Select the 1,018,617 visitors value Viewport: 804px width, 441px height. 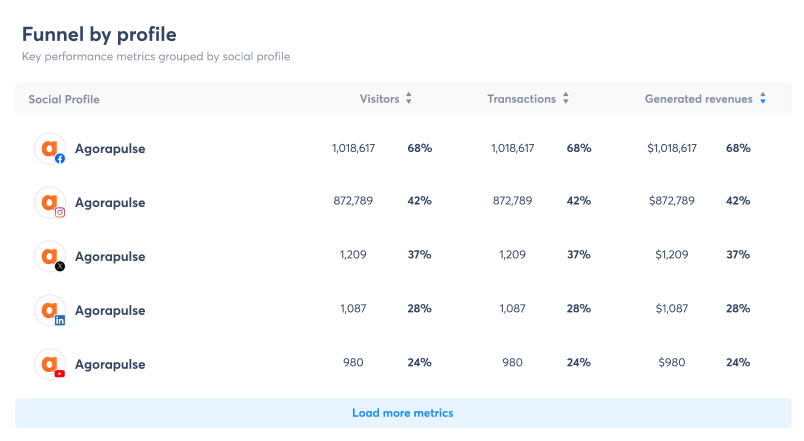(x=353, y=148)
